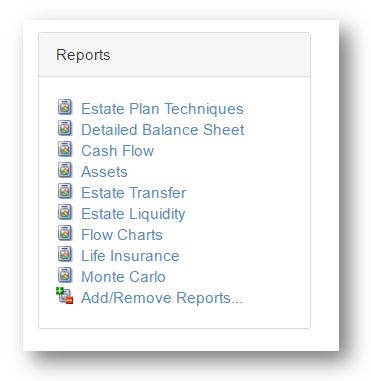Click the report icon beside Flow Charts

point(65,233)
